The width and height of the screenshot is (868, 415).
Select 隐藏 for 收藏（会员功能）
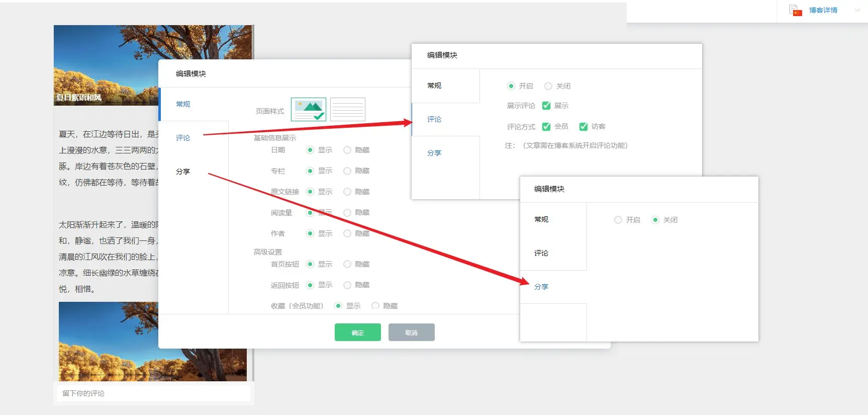375,306
